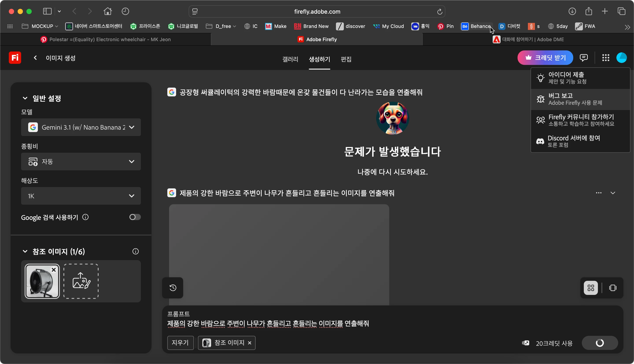Open the three-dots menu for second prompt
Viewport: 634px width, 364px height.
point(599,193)
